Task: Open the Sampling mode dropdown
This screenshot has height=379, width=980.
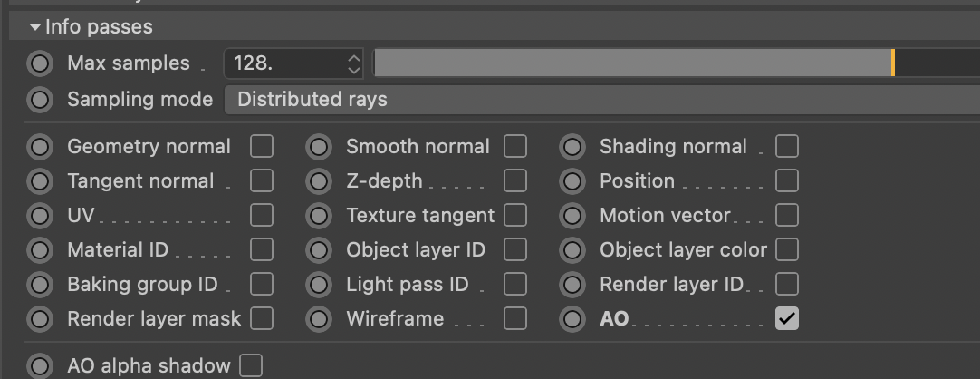Action: click(x=598, y=100)
